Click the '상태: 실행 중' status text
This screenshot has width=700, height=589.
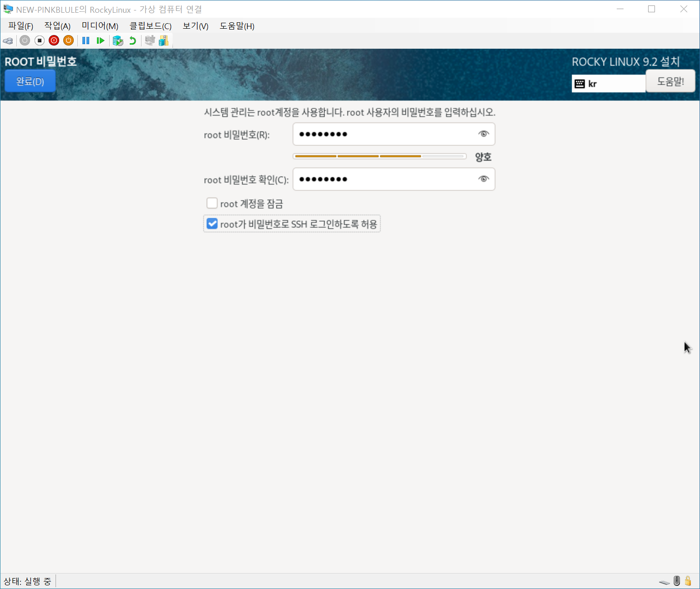pyautogui.click(x=27, y=581)
